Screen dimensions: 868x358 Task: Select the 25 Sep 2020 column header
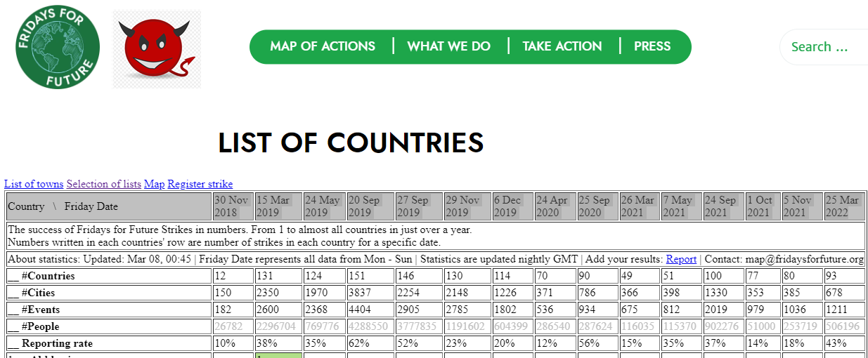[597, 206]
